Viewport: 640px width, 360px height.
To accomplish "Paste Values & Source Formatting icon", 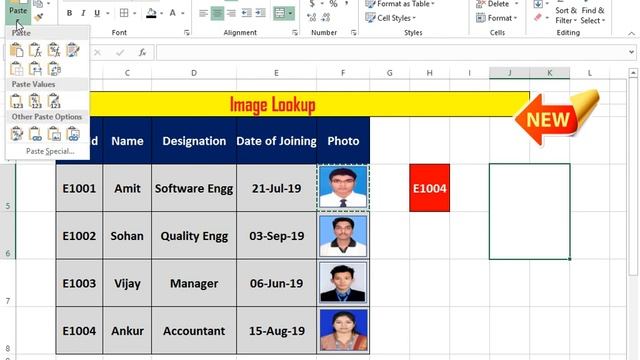I will click(x=54, y=101).
